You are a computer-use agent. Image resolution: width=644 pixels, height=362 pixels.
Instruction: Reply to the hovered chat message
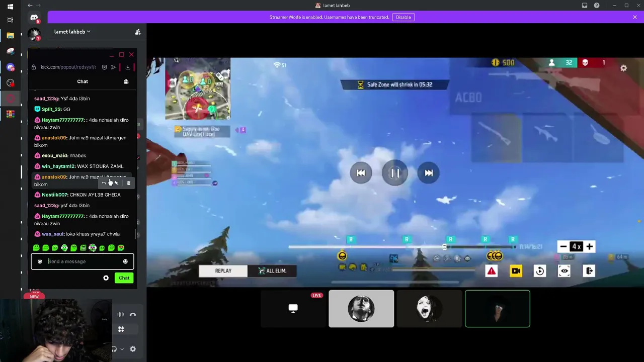[x=104, y=184]
